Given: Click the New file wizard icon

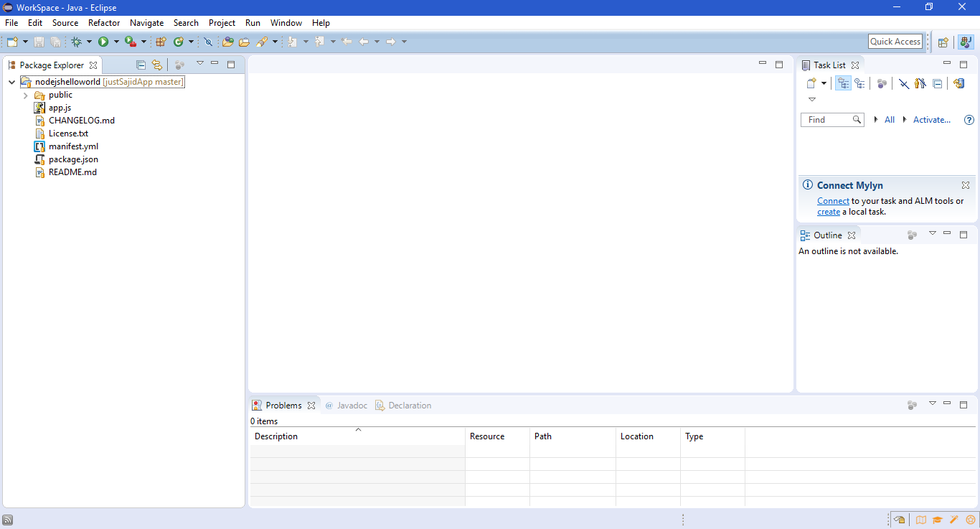Looking at the screenshot, I should 12,42.
